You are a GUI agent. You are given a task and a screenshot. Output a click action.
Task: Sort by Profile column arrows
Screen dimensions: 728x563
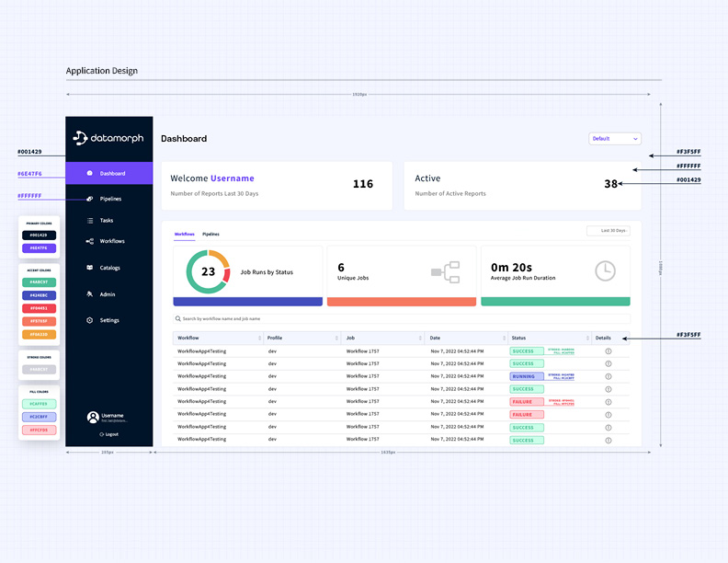point(336,338)
